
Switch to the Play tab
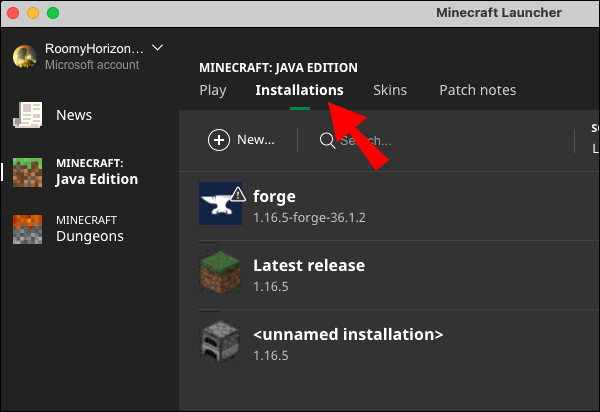(x=213, y=90)
